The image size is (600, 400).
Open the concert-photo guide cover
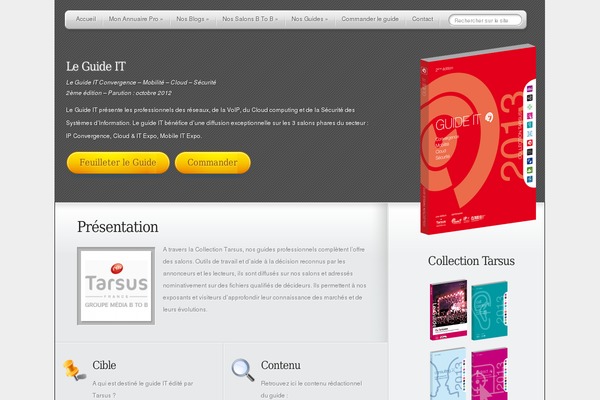pyautogui.click(x=448, y=310)
